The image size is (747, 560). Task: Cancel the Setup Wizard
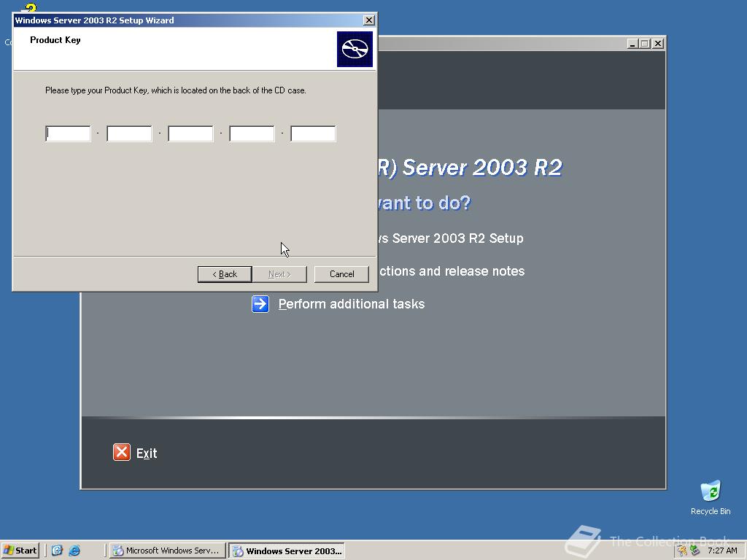[341, 274]
